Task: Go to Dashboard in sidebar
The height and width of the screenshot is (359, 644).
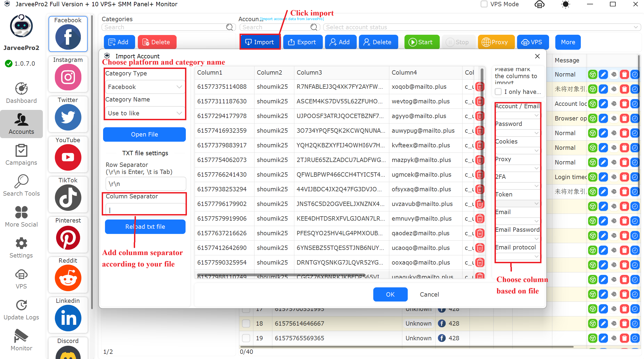Action: pyautogui.click(x=21, y=93)
